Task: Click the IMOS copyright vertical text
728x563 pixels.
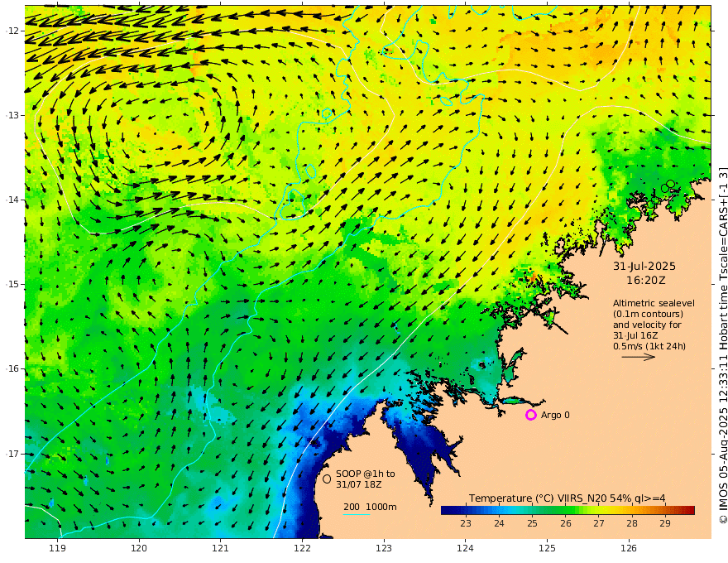Action: (x=722, y=345)
